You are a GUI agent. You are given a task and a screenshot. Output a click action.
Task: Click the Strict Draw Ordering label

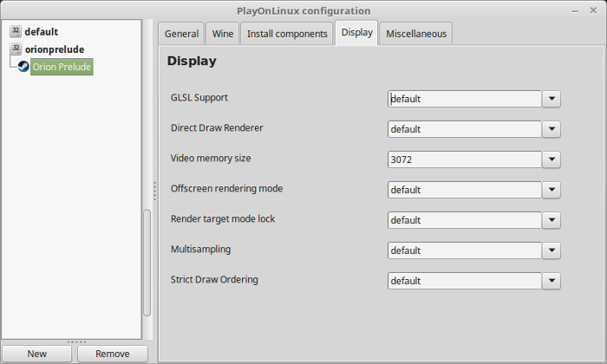pyautogui.click(x=214, y=279)
